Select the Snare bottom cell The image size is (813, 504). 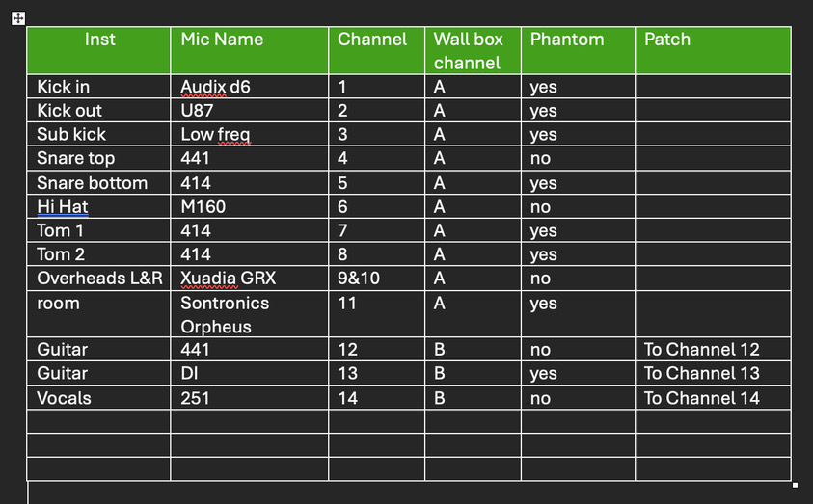[93, 183]
